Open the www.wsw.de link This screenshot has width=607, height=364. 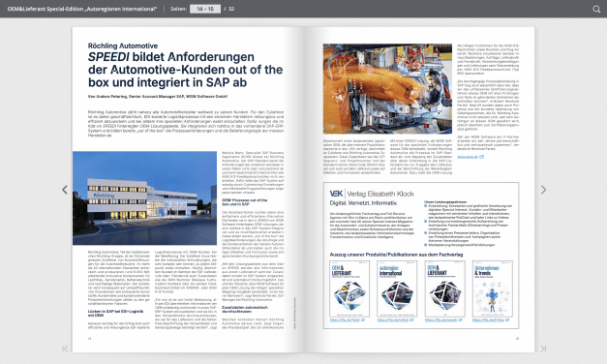(x=468, y=157)
